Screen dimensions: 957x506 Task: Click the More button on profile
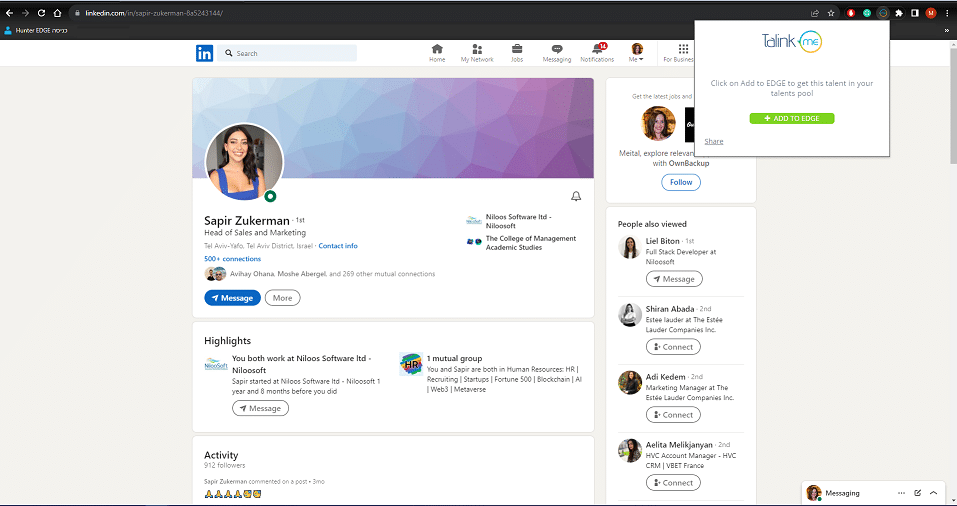coord(283,298)
